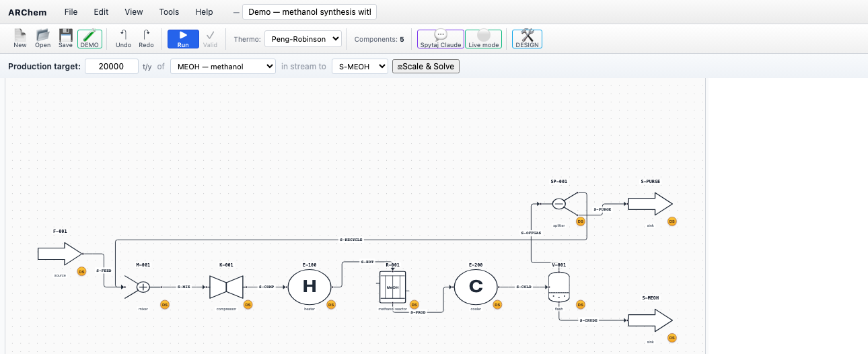Click the DS badge beside the heater
Screen dimensions: 868x354
coord(331,305)
